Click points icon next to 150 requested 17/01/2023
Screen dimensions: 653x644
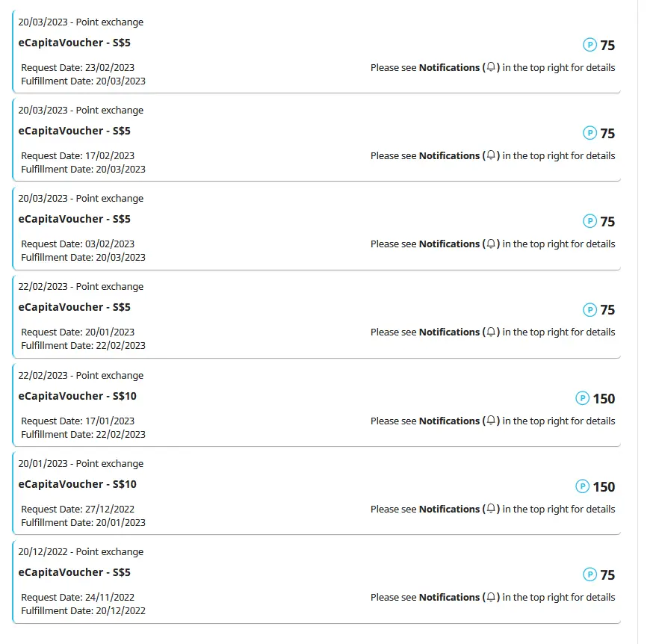pyautogui.click(x=582, y=398)
